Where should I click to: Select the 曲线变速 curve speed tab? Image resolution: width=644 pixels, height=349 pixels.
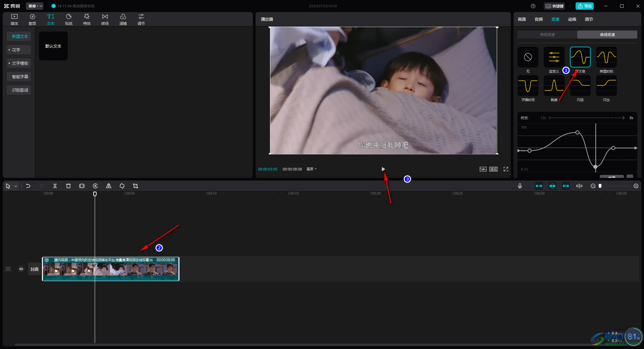pyautogui.click(x=607, y=35)
